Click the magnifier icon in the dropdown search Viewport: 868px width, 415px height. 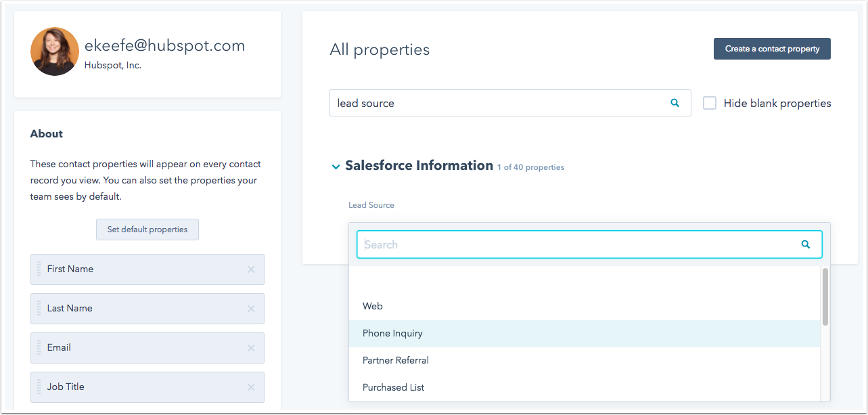806,244
